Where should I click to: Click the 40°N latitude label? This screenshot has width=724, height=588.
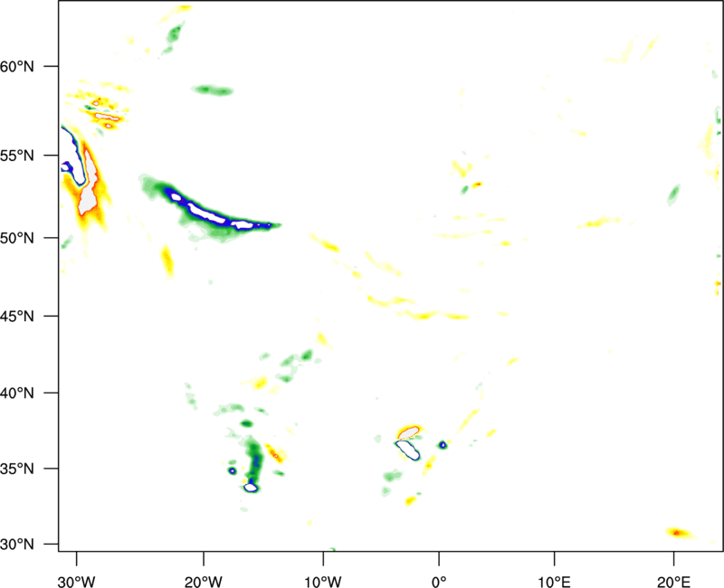17,394
